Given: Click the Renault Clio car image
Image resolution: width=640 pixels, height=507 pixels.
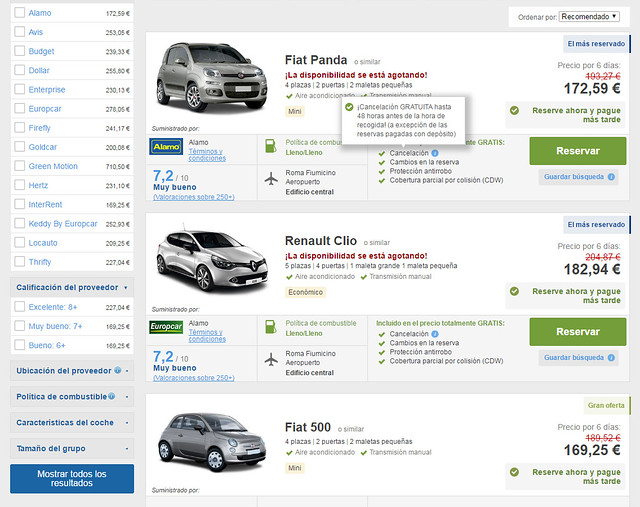Looking at the screenshot, I should tap(212, 260).
